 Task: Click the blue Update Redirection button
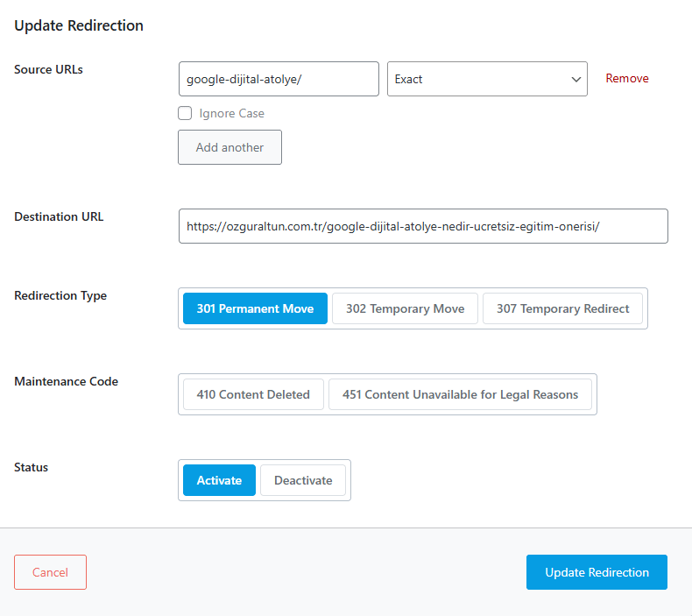597,572
